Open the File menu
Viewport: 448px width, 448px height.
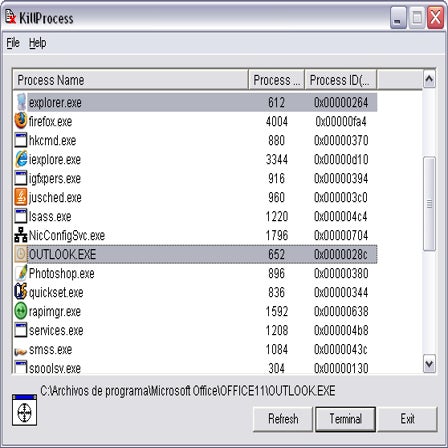coord(13,43)
